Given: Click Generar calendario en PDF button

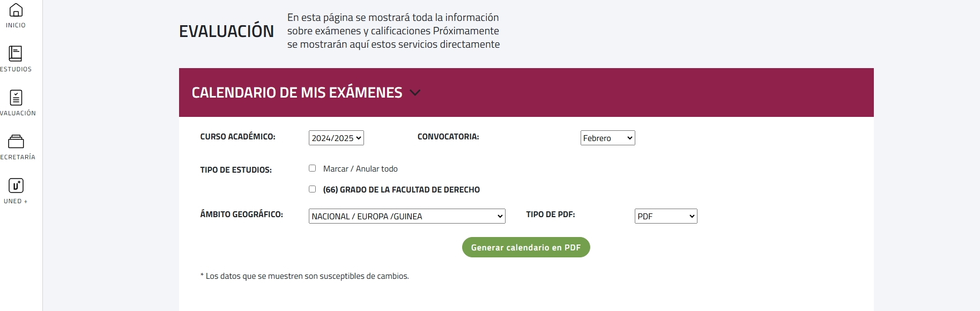Looking at the screenshot, I should pos(526,247).
